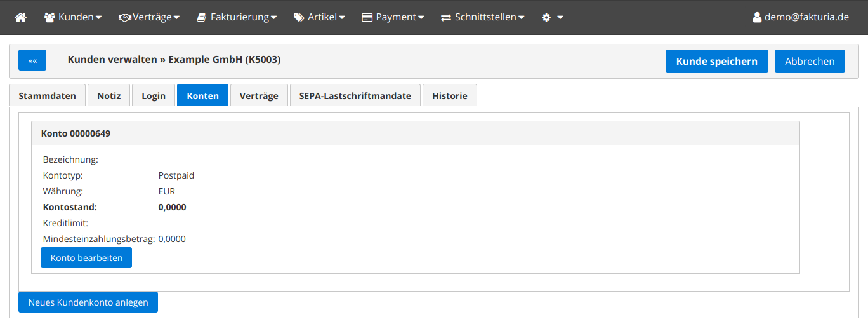The height and width of the screenshot is (324, 868).
Task: Open the SEPA-Lastschriftmandate tab
Action: pos(355,96)
